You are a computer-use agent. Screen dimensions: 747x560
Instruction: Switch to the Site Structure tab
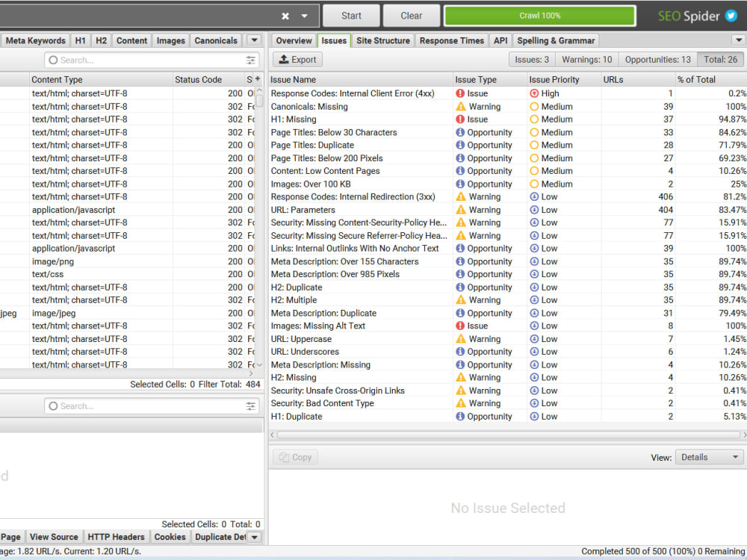tap(383, 40)
